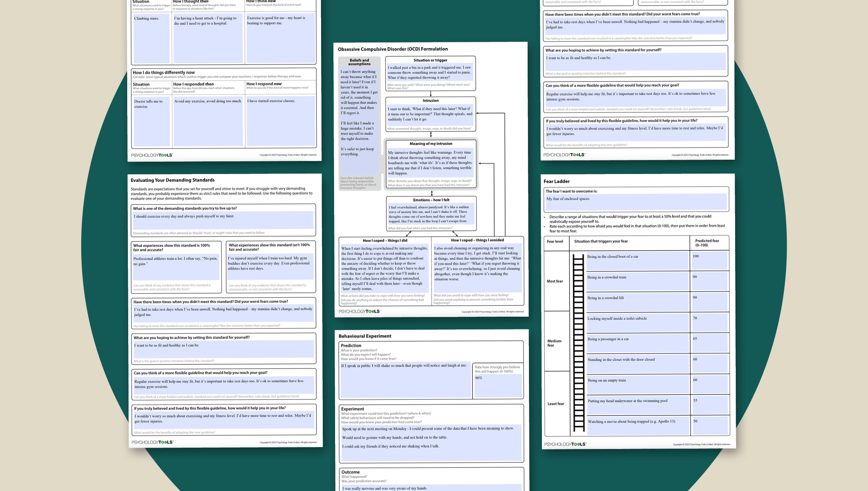
Task: Click the double arrow between Intrusion and Meaning boxes
Action: (x=431, y=135)
